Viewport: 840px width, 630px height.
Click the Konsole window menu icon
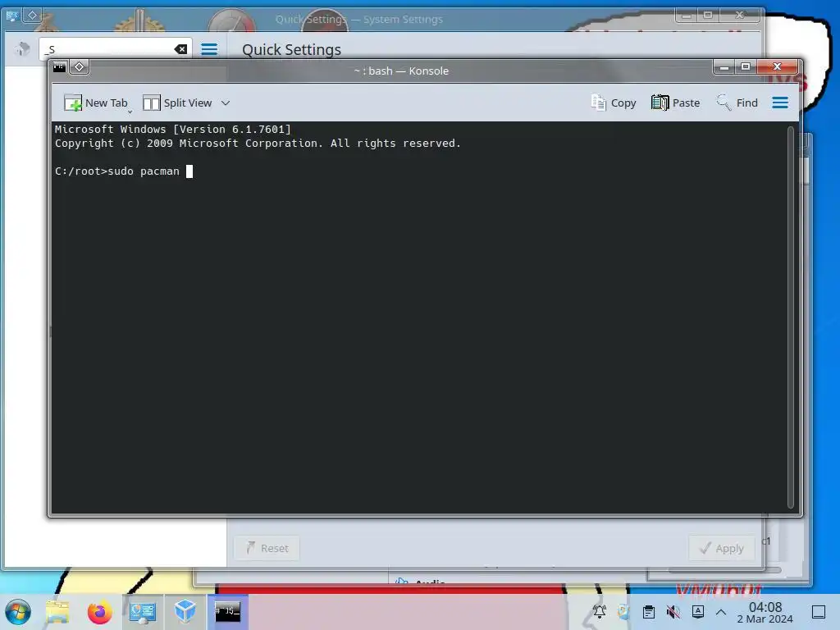pyautogui.click(x=59, y=67)
